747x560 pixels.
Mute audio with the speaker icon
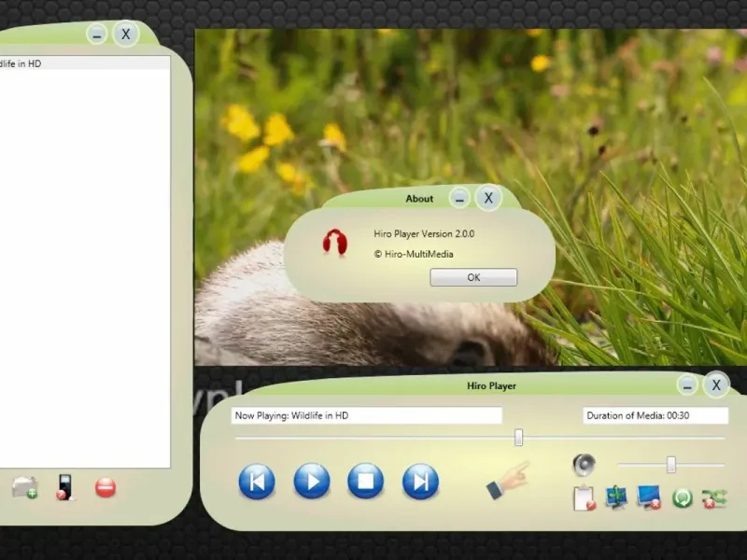coord(585,465)
